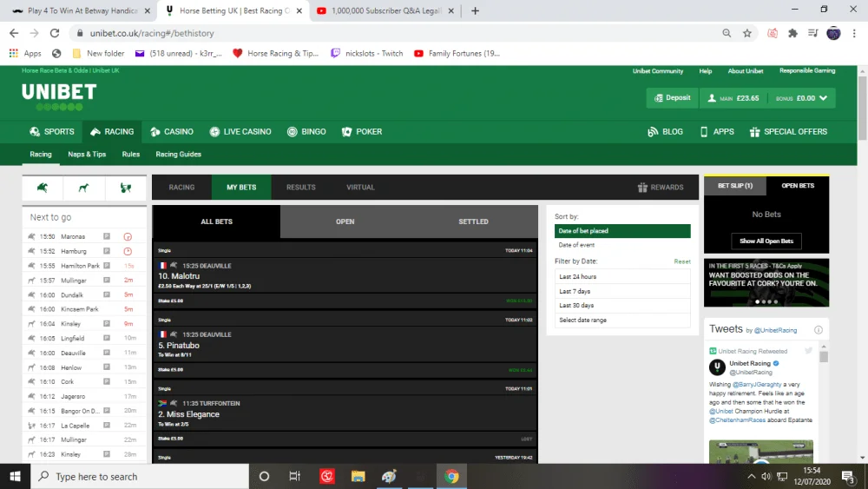Reset the date filter
Image resolution: width=868 pixels, height=489 pixels.
pos(682,261)
